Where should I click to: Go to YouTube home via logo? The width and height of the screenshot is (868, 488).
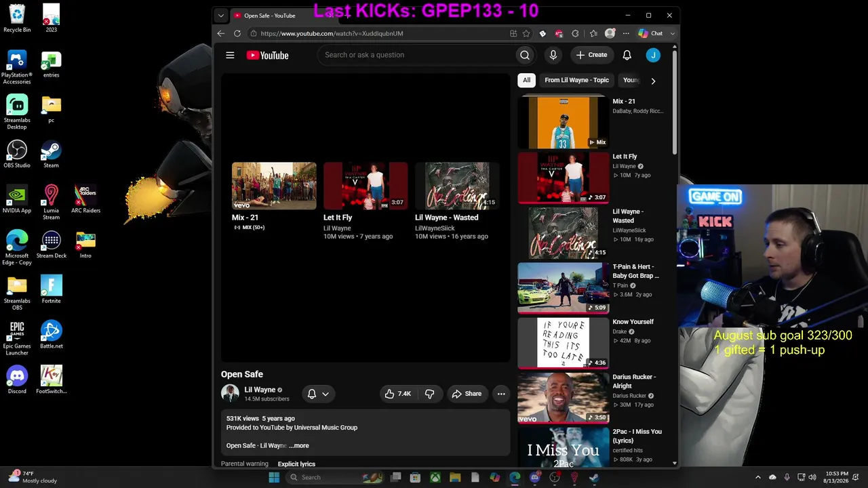267,55
